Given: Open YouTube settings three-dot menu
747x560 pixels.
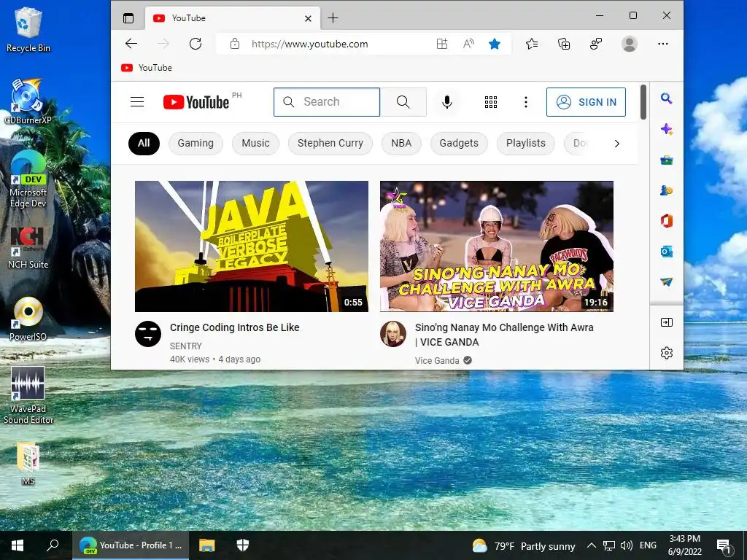Looking at the screenshot, I should (526, 102).
